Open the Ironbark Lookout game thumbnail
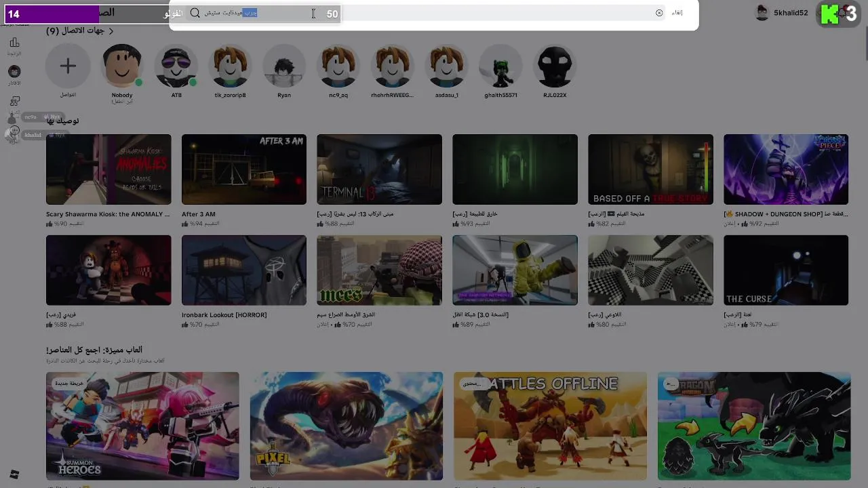Image resolution: width=868 pixels, height=488 pixels. (244, 270)
